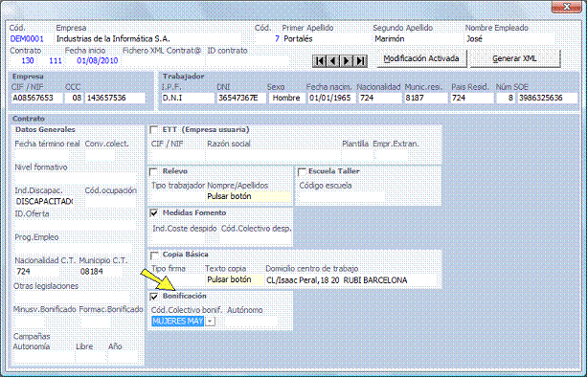Click the empty Tipo trabajador field
This screenshot has height=378, width=588.
tap(178, 196)
